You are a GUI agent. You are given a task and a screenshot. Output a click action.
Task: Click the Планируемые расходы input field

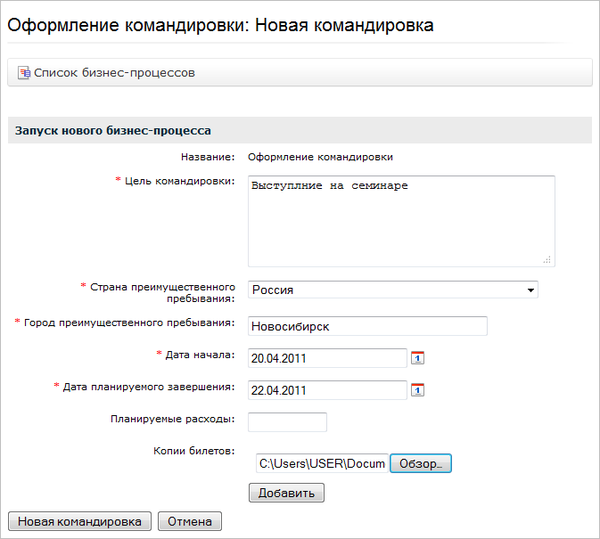[x=287, y=422]
